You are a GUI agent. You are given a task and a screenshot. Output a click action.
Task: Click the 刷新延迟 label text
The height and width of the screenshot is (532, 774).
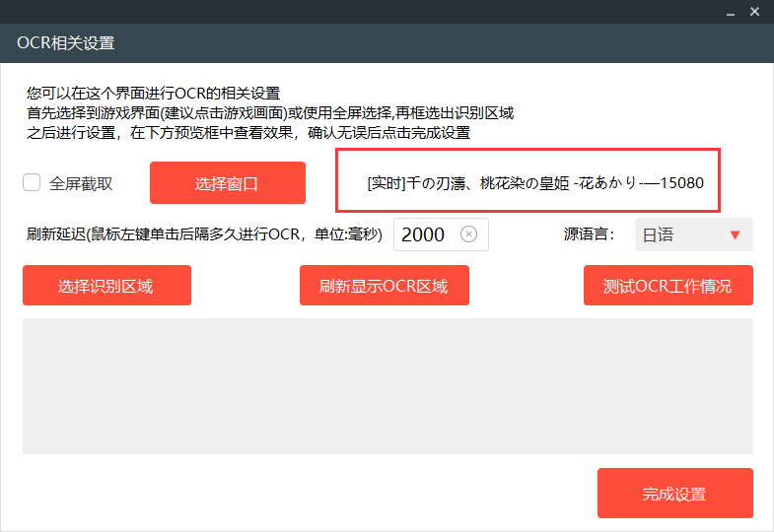pos(204,234)
